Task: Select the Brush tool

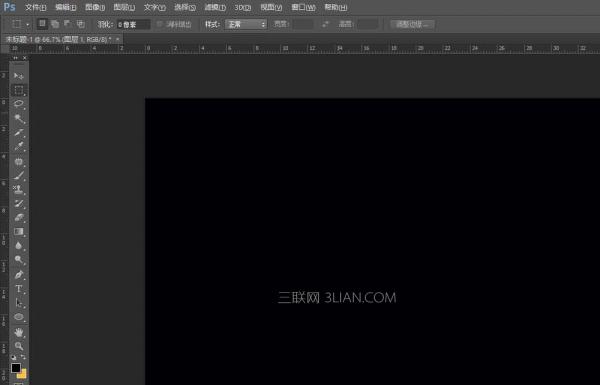Action: click(18, 175)
